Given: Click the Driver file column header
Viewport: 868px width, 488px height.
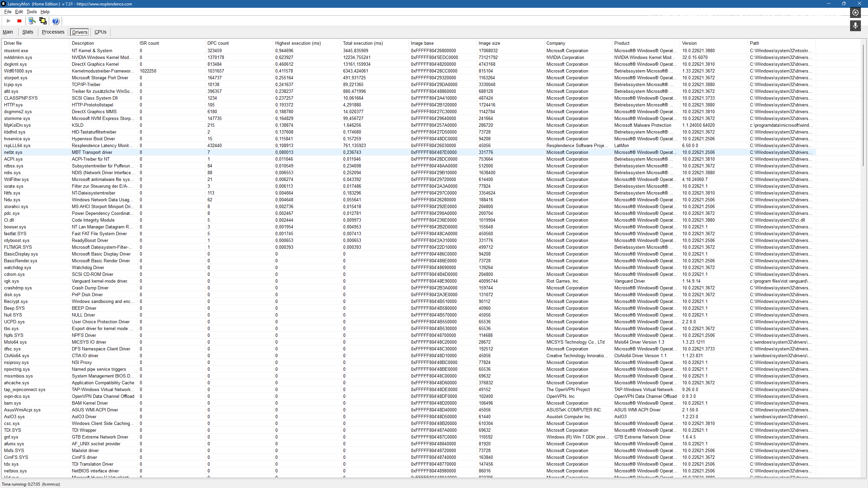Looking at the screenshot, I should (13, 43).
